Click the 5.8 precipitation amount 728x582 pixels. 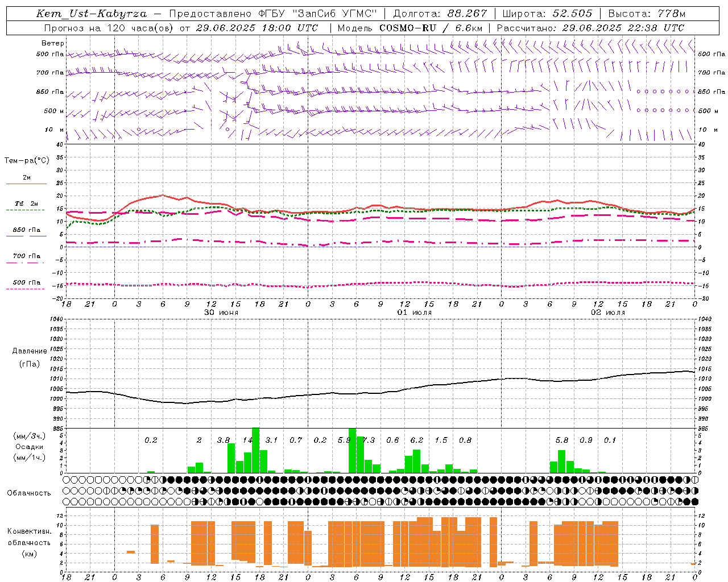click(562, 440)
